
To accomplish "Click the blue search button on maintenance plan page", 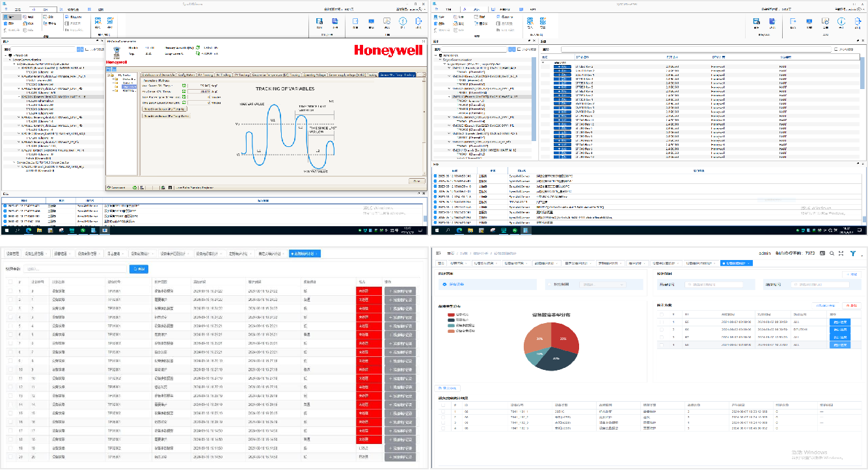I will (139, 268).
